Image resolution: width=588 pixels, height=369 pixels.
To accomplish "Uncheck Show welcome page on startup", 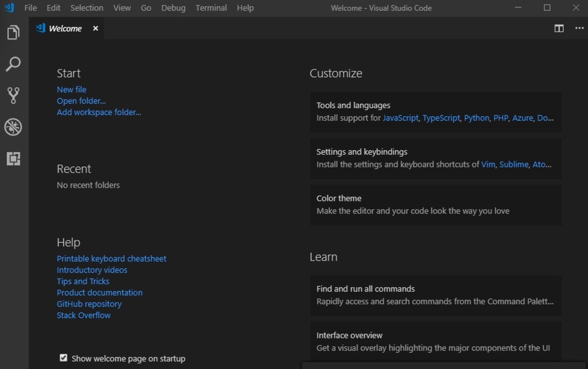I will click(x=63, y=358).
